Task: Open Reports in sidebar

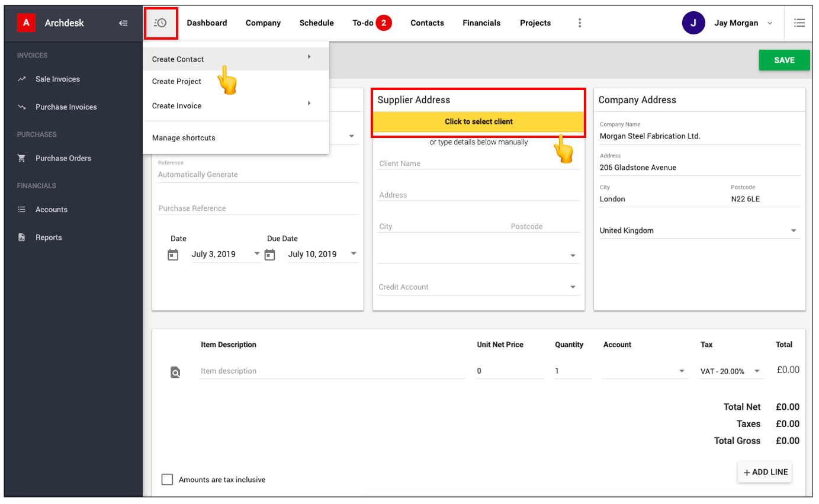Action: (49, 237)
